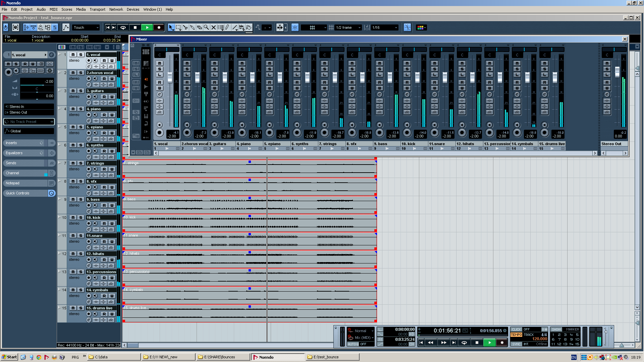The width and height of the screenshot is (644, 362).
Task: Click the Stereo Out output routing field
Action: (29, 112)
